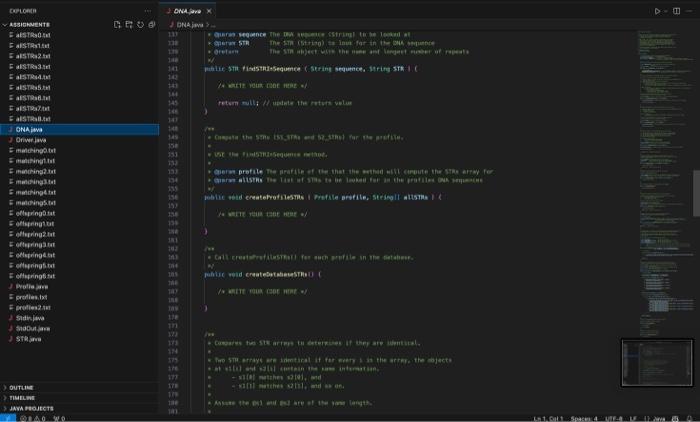Click the New File icon in Explorer
The width and height of the screenshot is (700, 422).
tap(117, 25)
